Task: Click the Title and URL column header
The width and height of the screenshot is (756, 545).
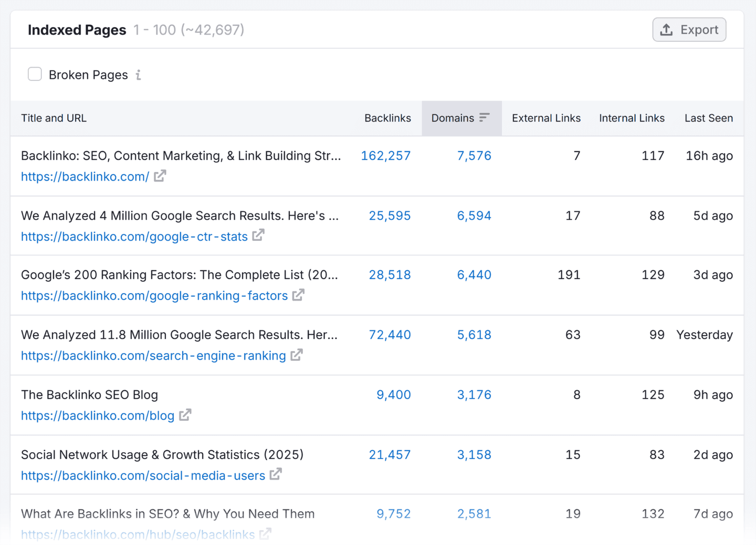Action: (54, 118)
